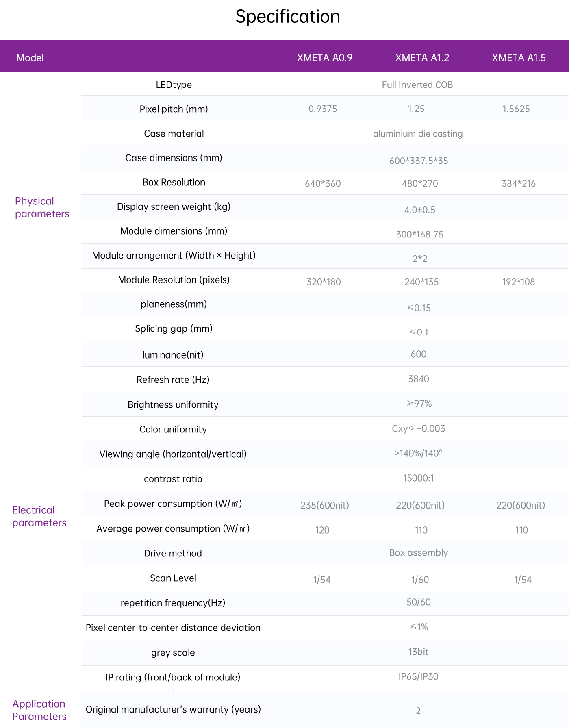Click the Specification page title
Viewport: 569px width, 728px height.
(x=288, y=17)
